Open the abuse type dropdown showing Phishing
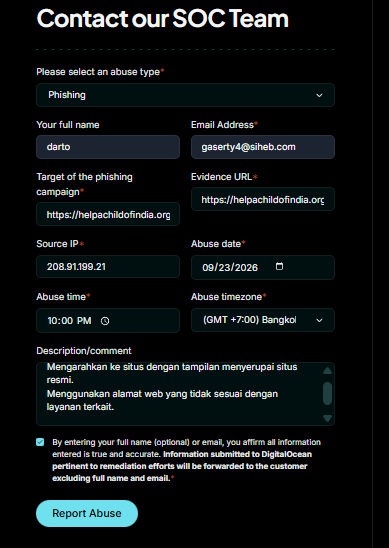Screen dimensions: 389x548 pyautogui.click(x=185, y=95)
